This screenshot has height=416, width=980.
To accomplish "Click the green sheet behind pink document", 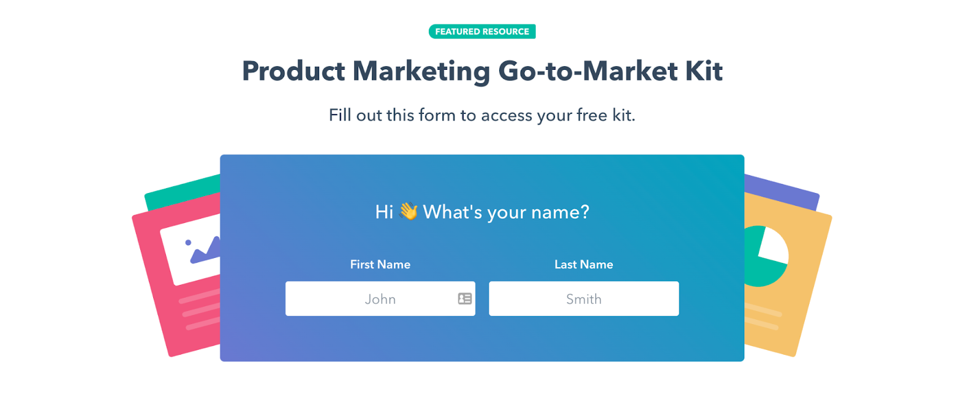I will (181, 186).
